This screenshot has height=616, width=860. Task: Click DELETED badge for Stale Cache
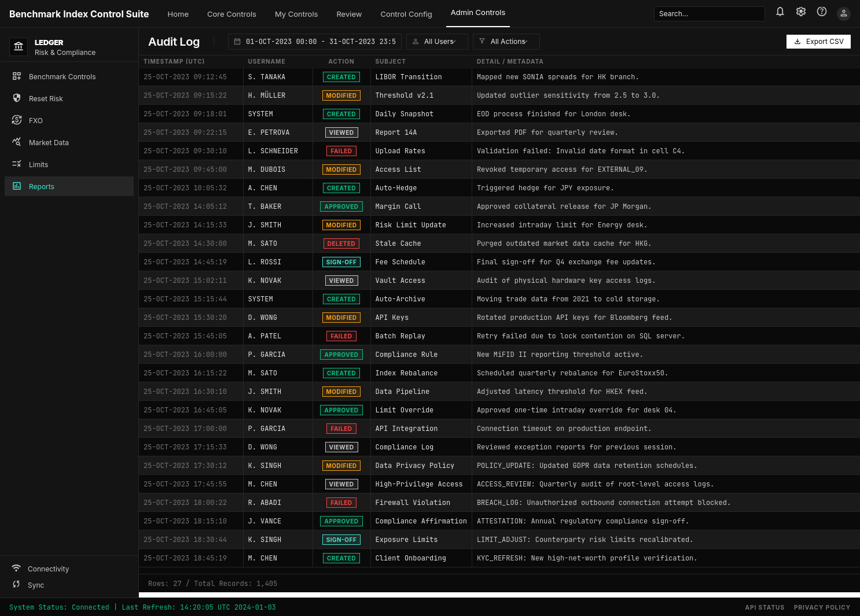point(341,244)
